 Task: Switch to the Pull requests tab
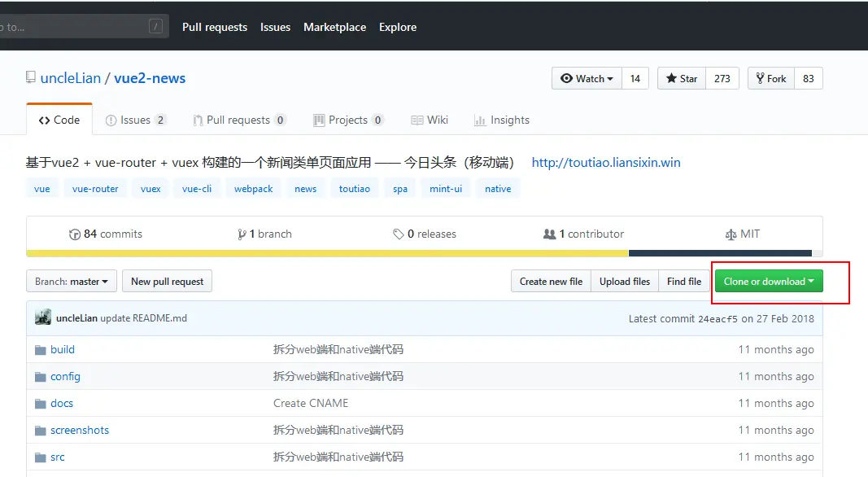click(x=239, y=120)
